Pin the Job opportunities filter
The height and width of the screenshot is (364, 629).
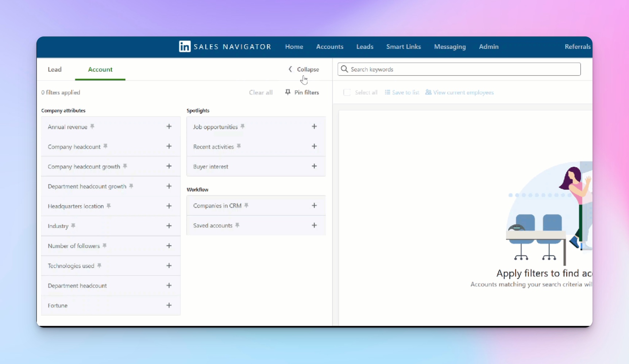243,126
